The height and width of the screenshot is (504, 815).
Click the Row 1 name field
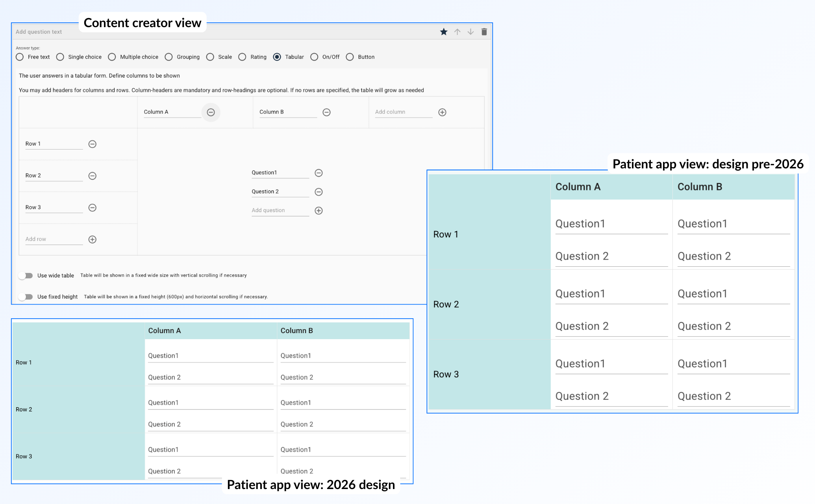(54, 144)
